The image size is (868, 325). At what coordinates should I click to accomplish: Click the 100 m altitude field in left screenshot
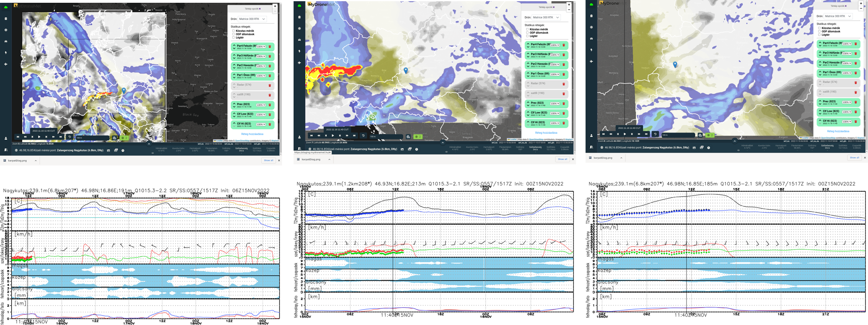tap(92, 138)
